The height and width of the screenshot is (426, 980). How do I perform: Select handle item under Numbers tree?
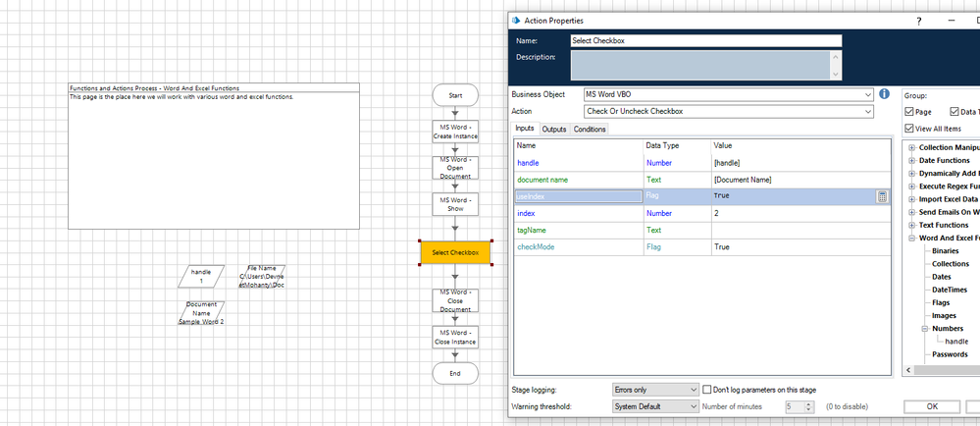[955, 342]
